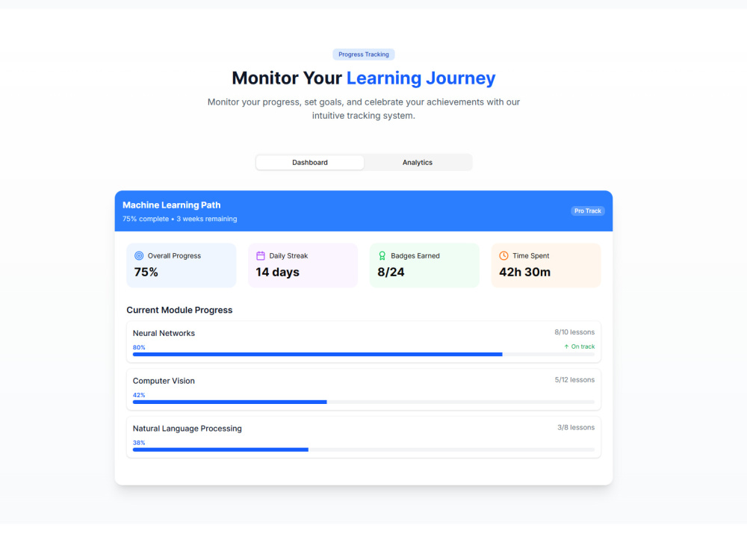Click the 42h 30m time value

(524, 272)
